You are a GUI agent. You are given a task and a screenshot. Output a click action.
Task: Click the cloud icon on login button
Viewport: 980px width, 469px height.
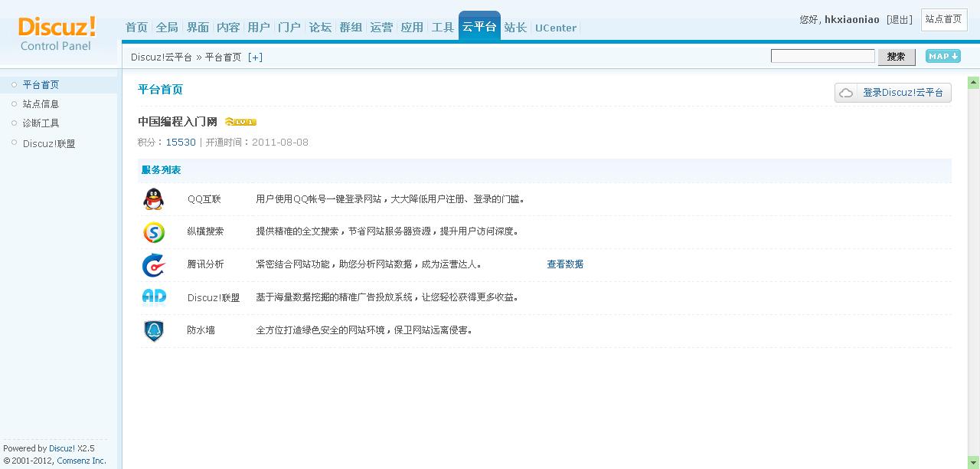846,93
